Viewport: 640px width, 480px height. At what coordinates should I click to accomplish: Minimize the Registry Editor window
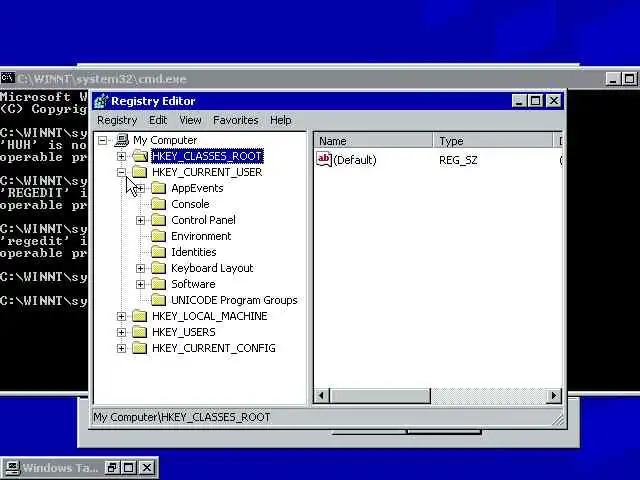[519, 101]
